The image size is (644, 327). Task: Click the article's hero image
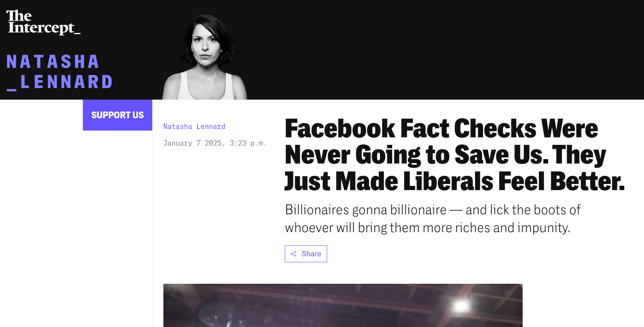(343, 305)
